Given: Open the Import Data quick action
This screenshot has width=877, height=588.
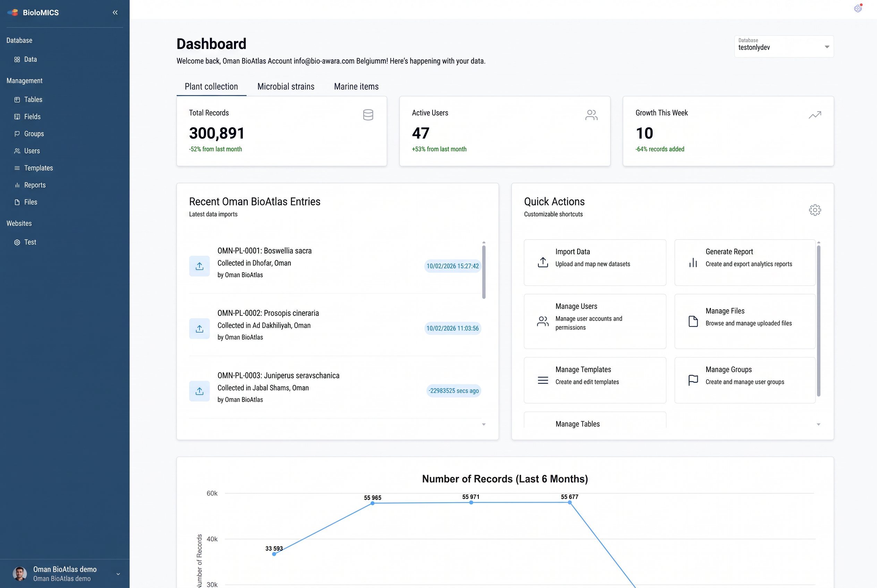Looking at the screenshot, I should tap(595, 262).
